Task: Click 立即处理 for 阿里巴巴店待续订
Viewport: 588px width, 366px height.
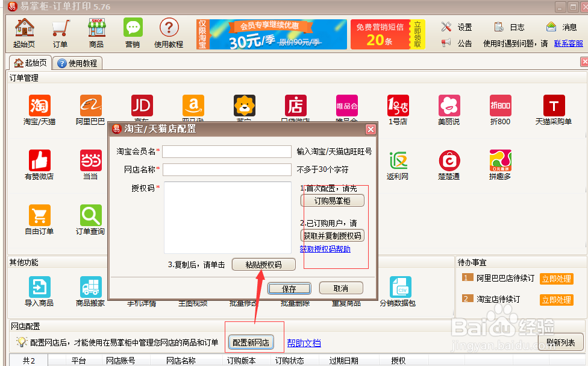Action: tap(557, 279)
